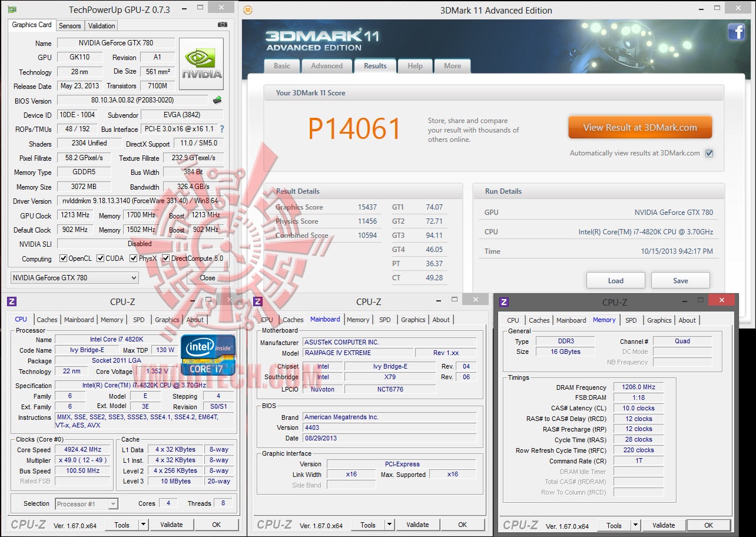
Task: Click the CAS# Latency 10.0 clocks value
Action: pyautogui.click(x=638, y=408)
